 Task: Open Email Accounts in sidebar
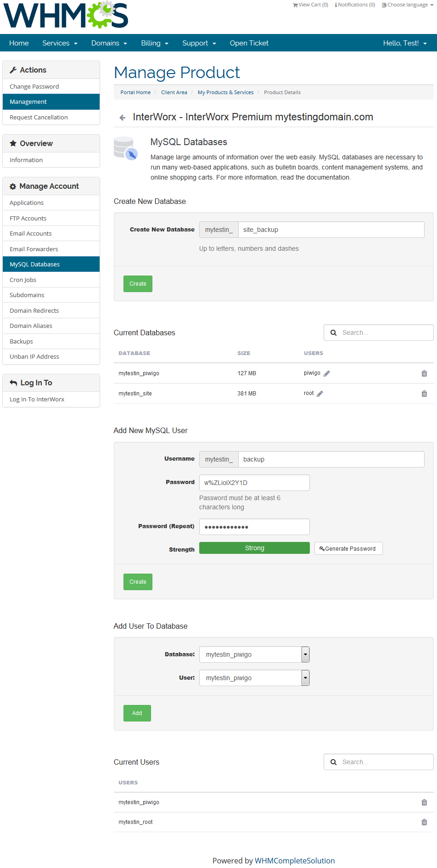point(51,233)
